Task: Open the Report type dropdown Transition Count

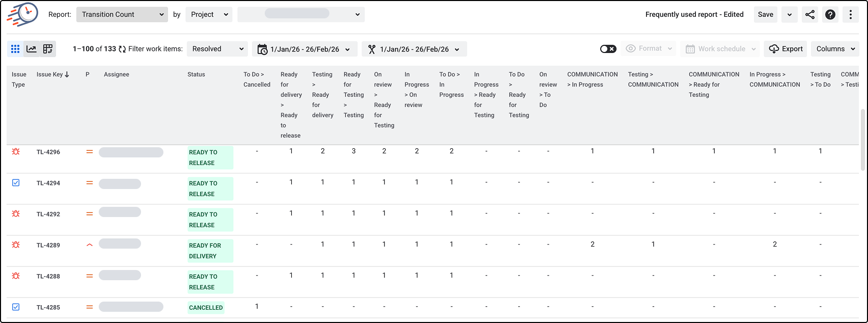Action: point(122,15)
